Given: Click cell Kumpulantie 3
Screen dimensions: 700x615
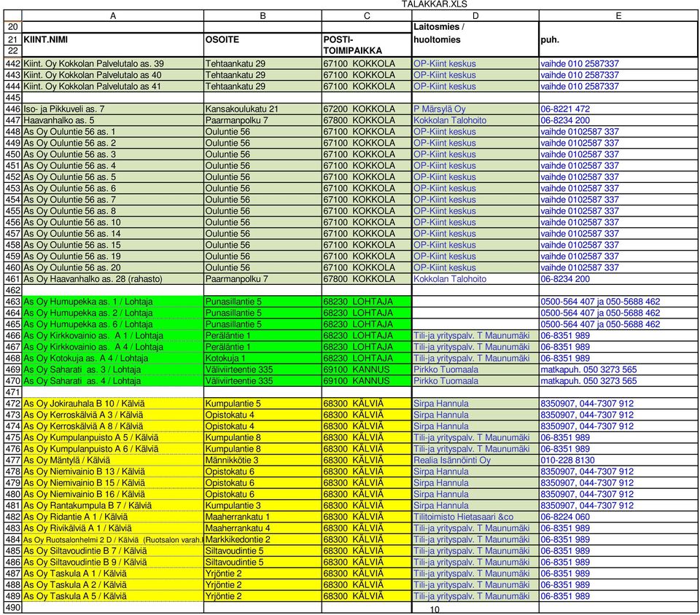Looking at the screenshot, I should 262,505.
